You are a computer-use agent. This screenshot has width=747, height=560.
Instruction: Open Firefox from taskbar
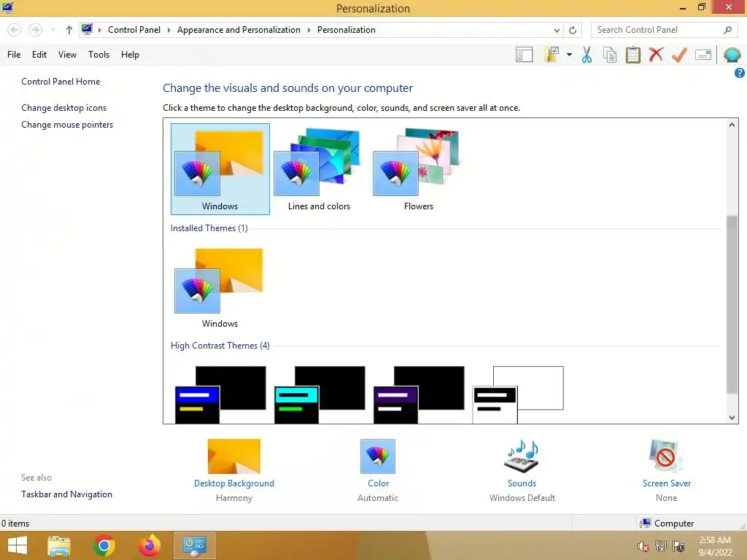pyautogui.click(x=149, y=545)
